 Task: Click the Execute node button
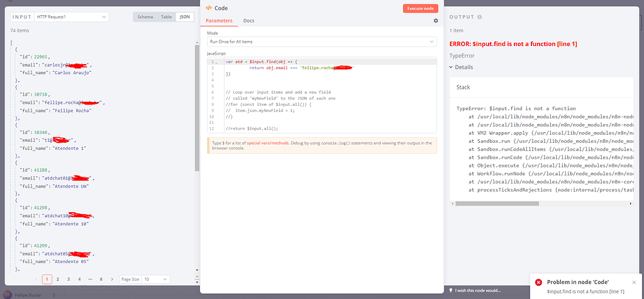coord(420,8)
